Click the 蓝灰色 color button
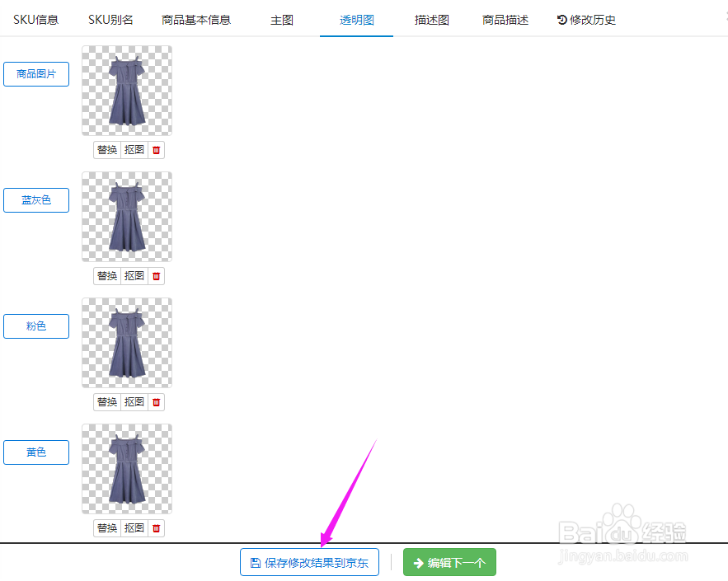 [x=36, y=200]
